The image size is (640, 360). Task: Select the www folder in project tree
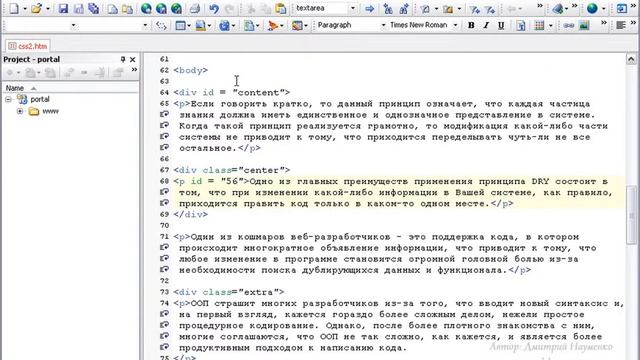[50, 111]
